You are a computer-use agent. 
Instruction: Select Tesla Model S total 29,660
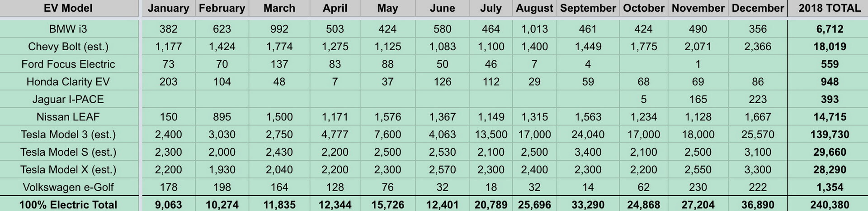[x=829, y=152]
